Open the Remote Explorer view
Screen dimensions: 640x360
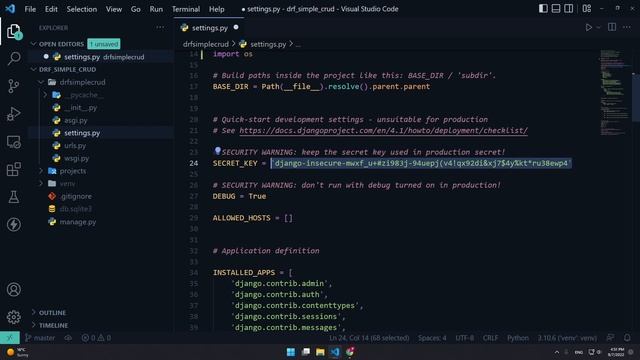pyautogui.click(x=13, y=142)
